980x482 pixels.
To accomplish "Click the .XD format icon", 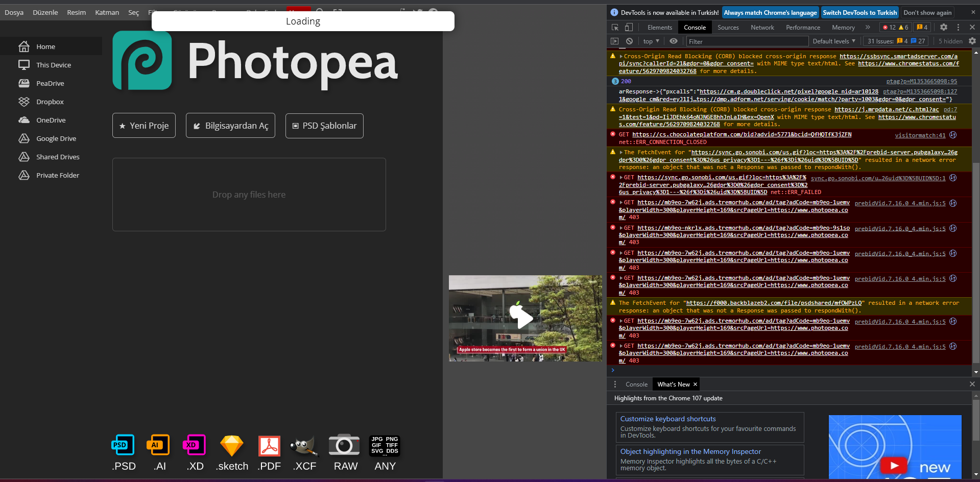I will (194, 445).
